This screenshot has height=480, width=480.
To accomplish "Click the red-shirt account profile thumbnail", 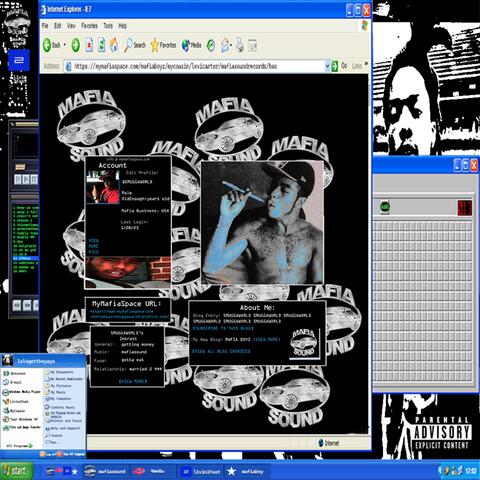I will pos(103,187).
